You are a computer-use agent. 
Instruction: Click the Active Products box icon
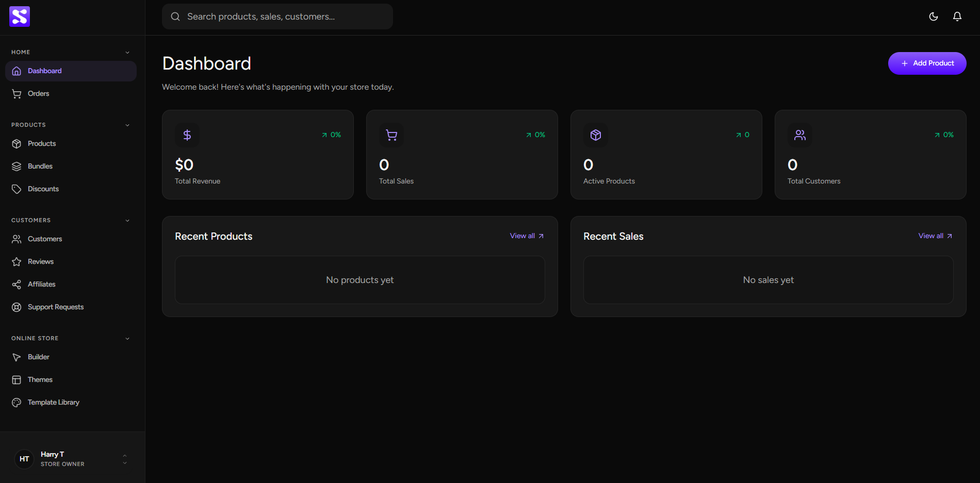click(x=596, y=135)
